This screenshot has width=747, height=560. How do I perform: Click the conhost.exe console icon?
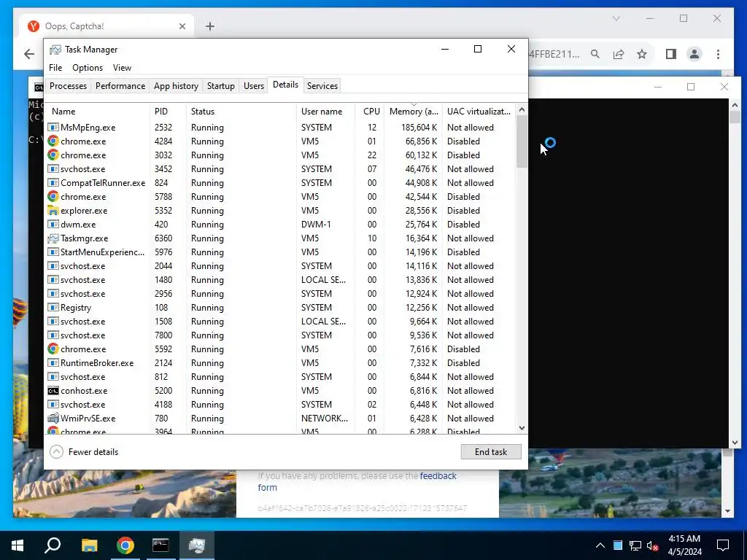(x=53, y=391)
